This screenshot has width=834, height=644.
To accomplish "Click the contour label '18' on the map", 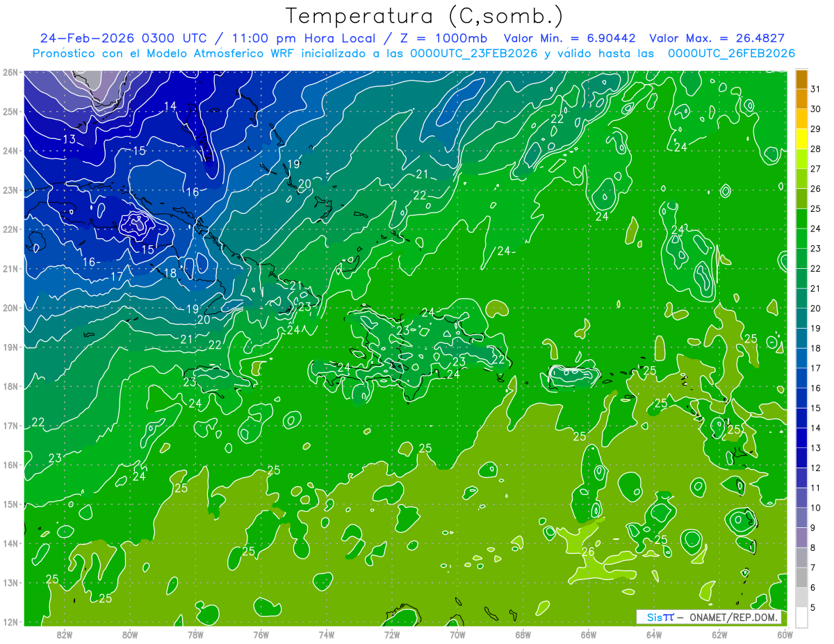I will click(170, 273).
